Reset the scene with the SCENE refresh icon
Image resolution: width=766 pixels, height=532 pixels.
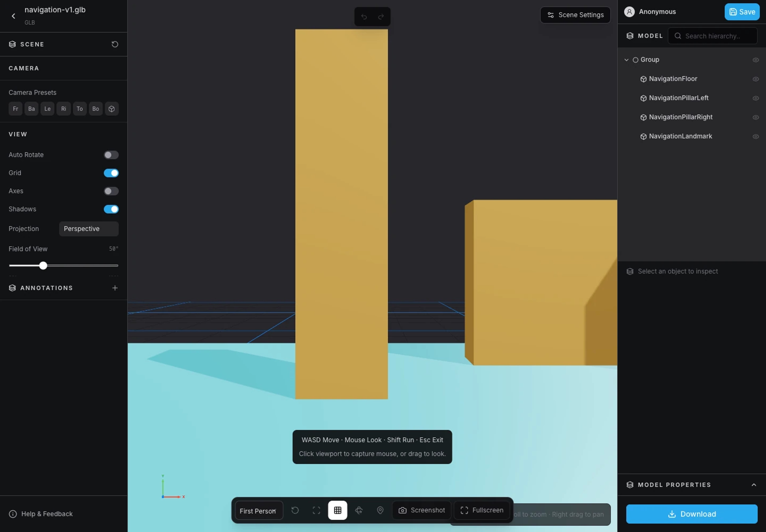(115, 44)
